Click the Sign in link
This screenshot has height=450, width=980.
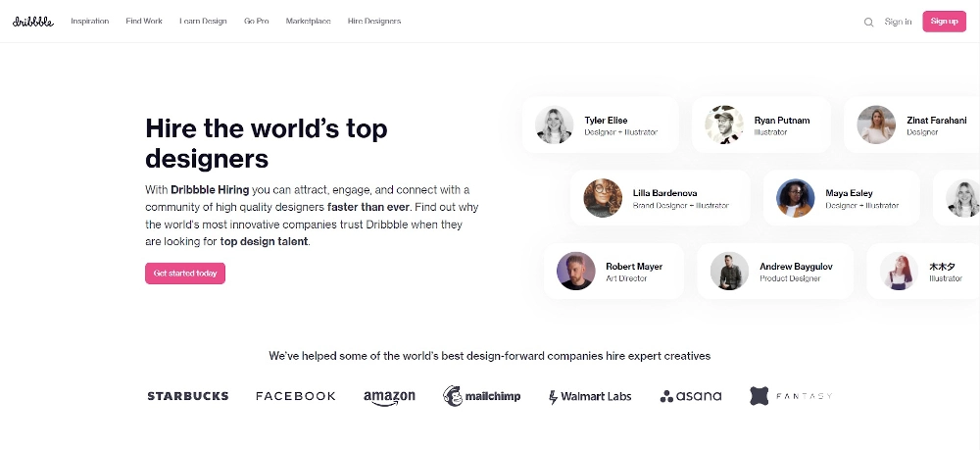pyautogui.click(x=898, y=22)
